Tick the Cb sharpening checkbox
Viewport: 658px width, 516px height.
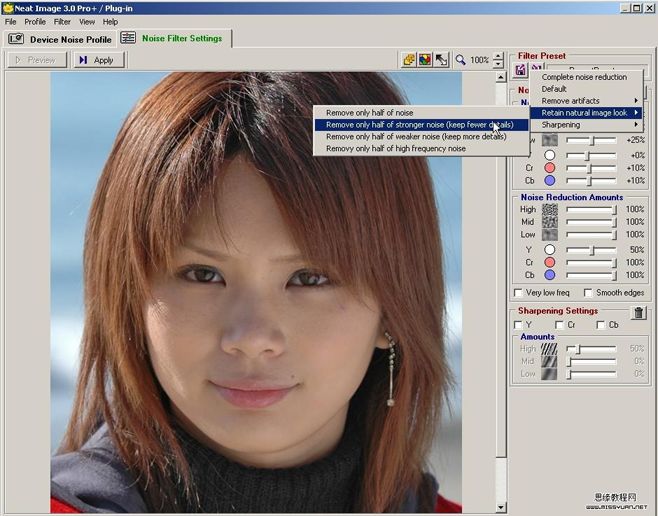[601, 325]
